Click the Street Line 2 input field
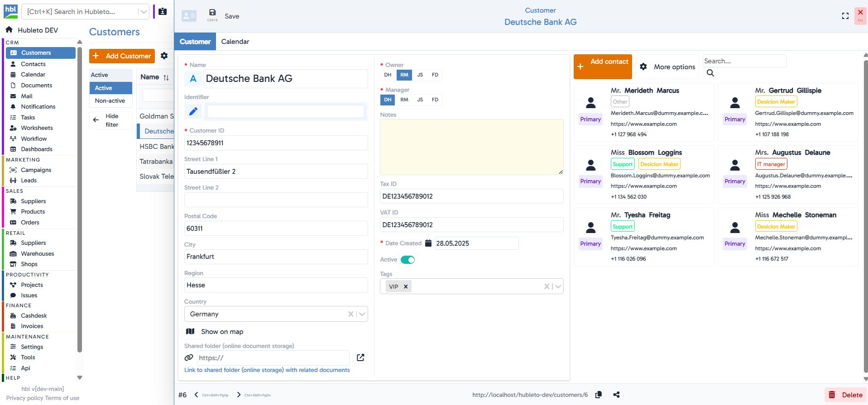Image resolution: width=868 pixels, height=405 pixels. pos(276,200)
